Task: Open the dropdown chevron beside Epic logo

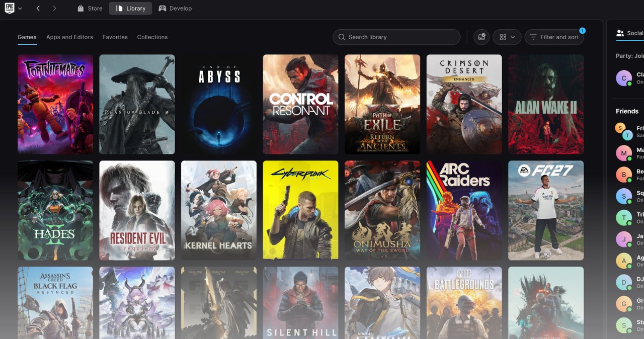Action: click(x=20, y=9)
